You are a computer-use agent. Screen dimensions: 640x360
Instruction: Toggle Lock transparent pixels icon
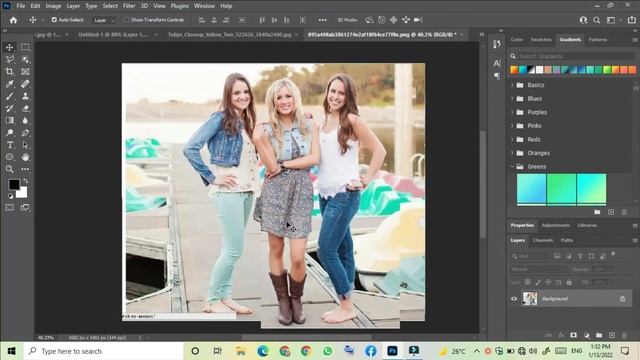(527, 282)
